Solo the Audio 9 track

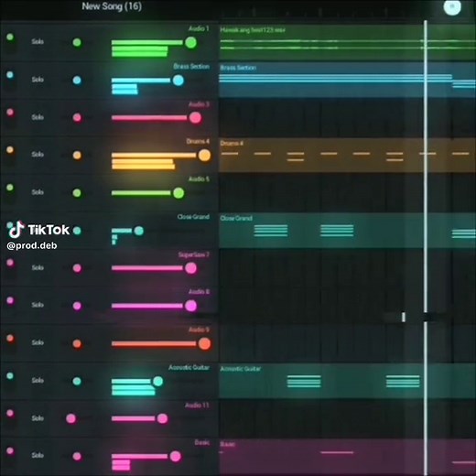click(38, 342)
